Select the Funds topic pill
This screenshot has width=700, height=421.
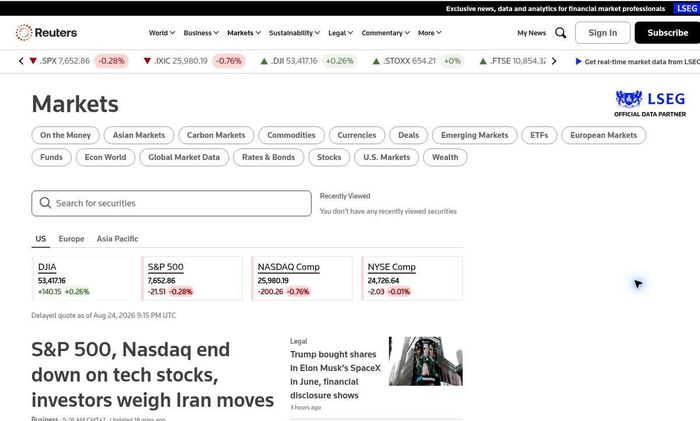pyautogui.click(x=51, y=157)
